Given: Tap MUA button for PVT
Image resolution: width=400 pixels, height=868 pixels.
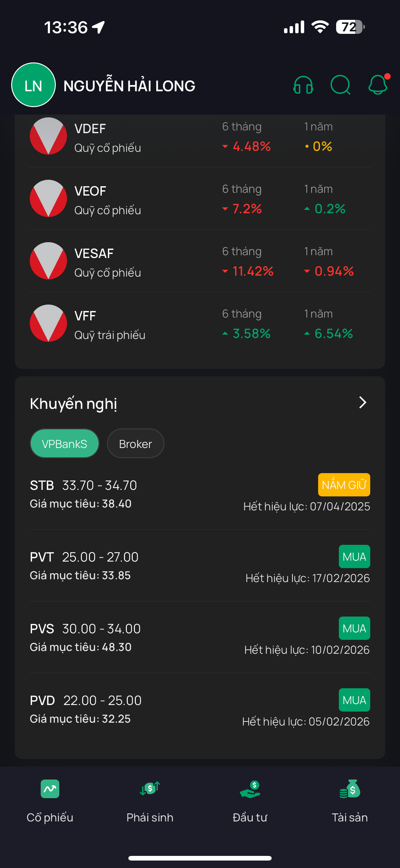Looking at the screenshot, I should point(354,557).
